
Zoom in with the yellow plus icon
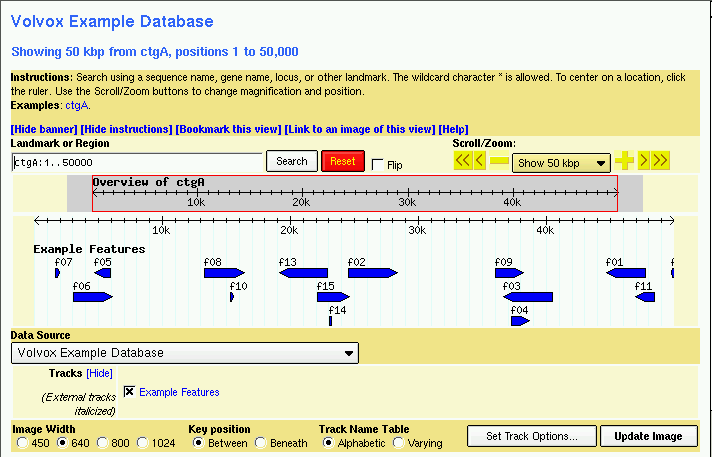[x=625, y=161]
